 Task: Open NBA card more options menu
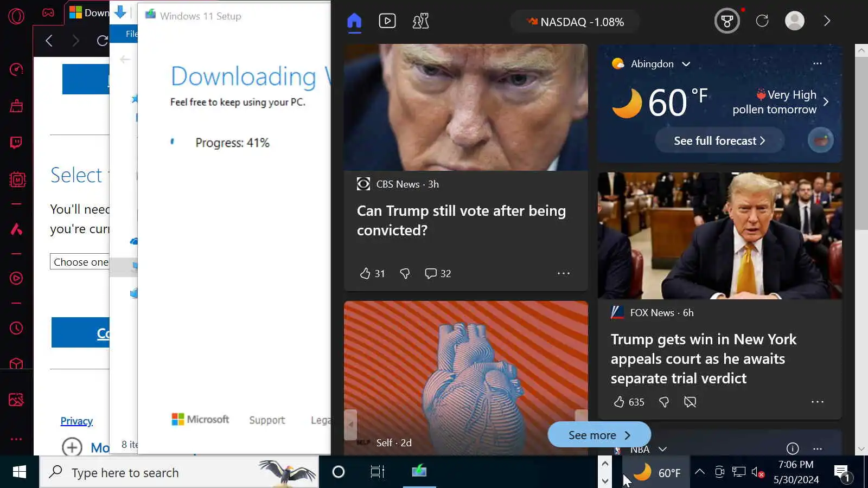tap(818, 449)
